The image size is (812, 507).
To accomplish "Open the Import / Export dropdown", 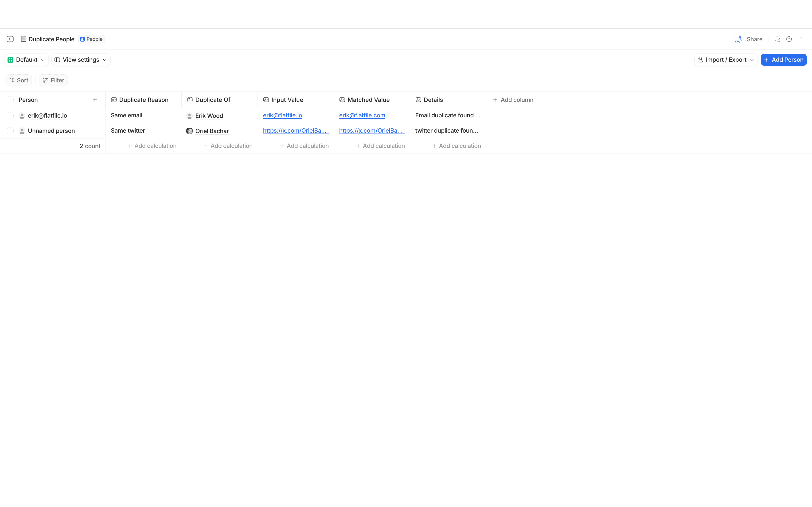I will (726, 59).
